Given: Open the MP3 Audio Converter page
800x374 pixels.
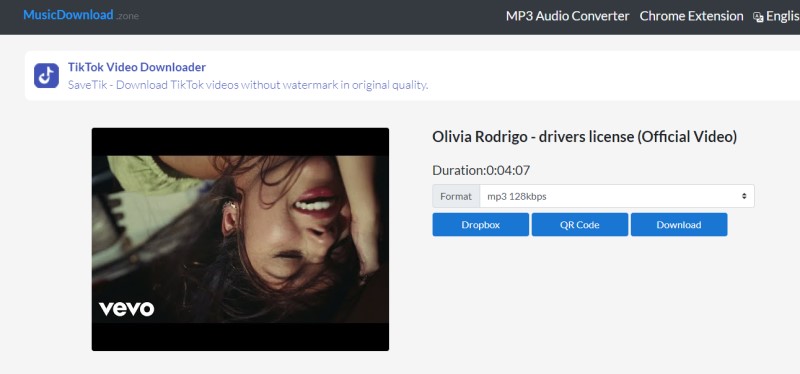Looking at the screenshot, I should coord(567,16).
